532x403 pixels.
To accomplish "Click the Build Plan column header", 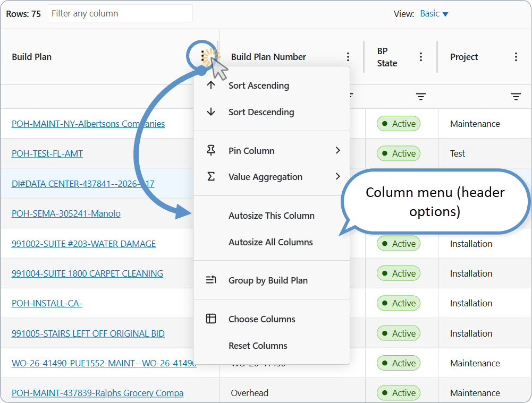I will (32, 57).
